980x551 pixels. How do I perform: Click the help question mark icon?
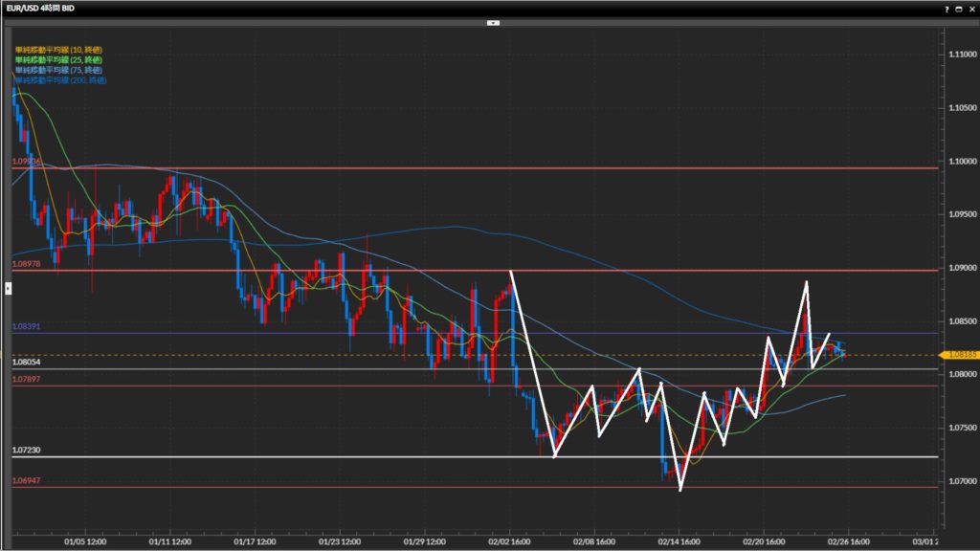pos(947,8)
